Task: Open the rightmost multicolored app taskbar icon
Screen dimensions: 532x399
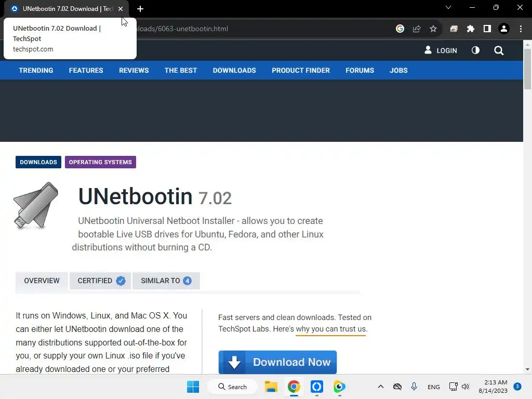Action: (x=339, y=387)
